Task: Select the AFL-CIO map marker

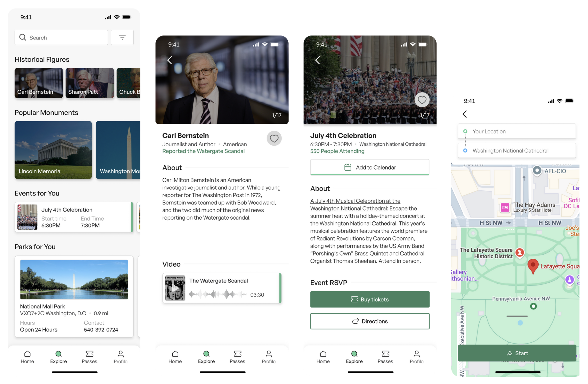Action: pos(537,171)
